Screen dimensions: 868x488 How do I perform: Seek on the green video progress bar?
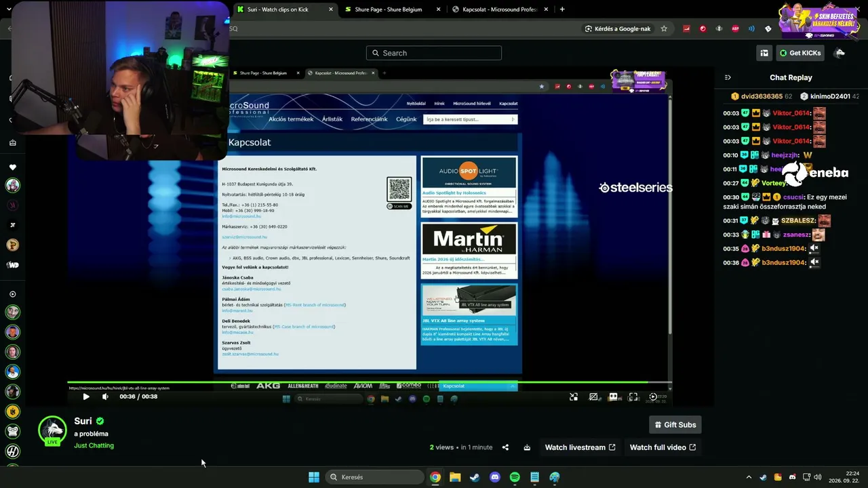tap(366, 382)
